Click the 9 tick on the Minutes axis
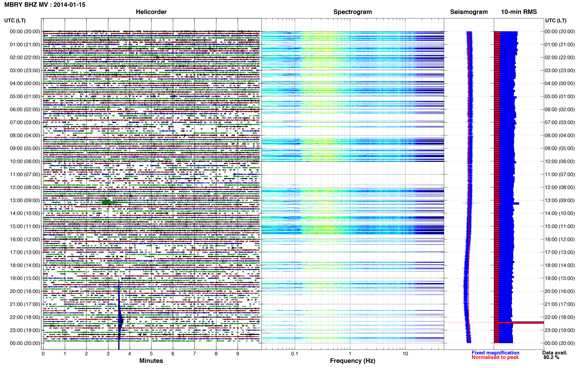Screen dimensions: 588x368 (238, 354)
